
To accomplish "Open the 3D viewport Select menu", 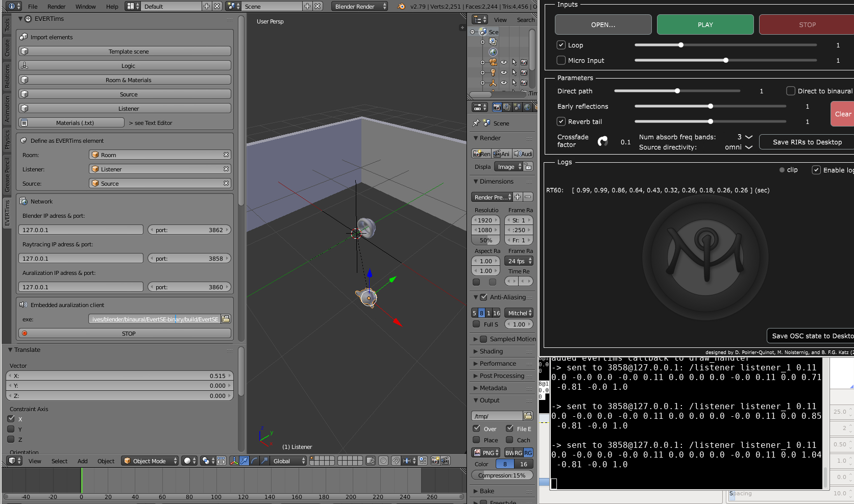I will tap(59, 461).
